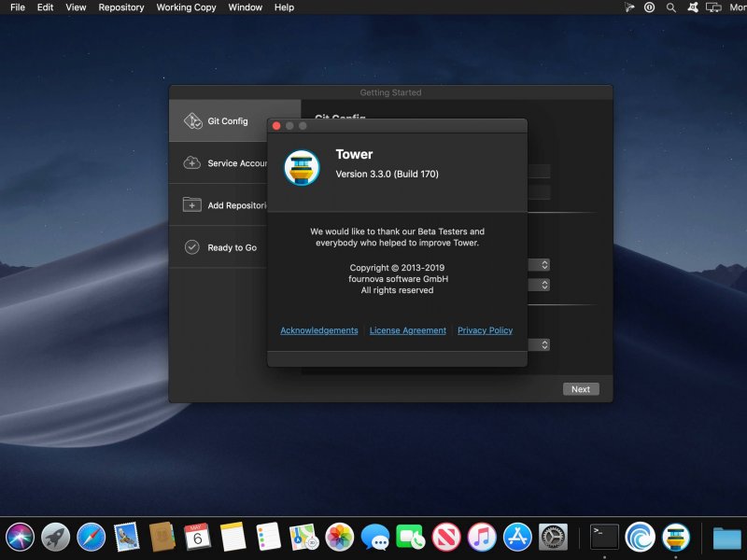The width and height of the screenshot is (747, 560).
Task: Open the Mail stamp icon in Dock
Action: [x=127, y=537]
